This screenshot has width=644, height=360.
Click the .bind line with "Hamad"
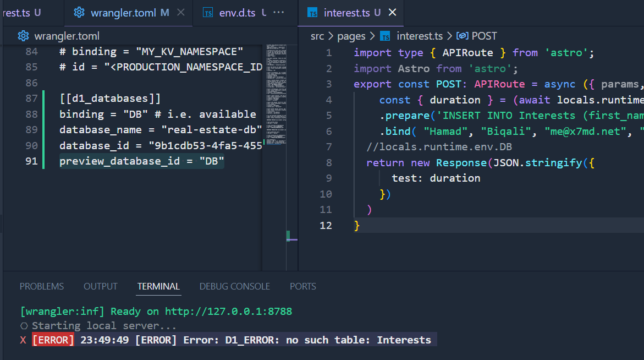[511, 132]
